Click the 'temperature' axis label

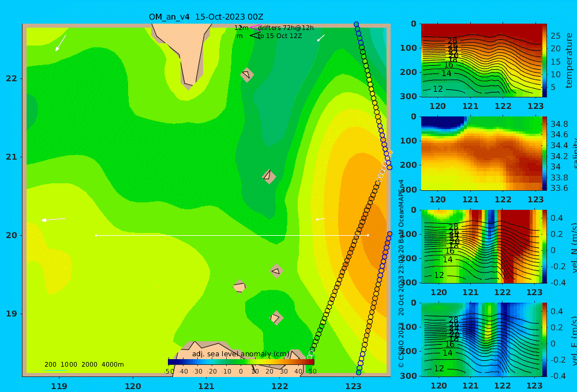569,61
